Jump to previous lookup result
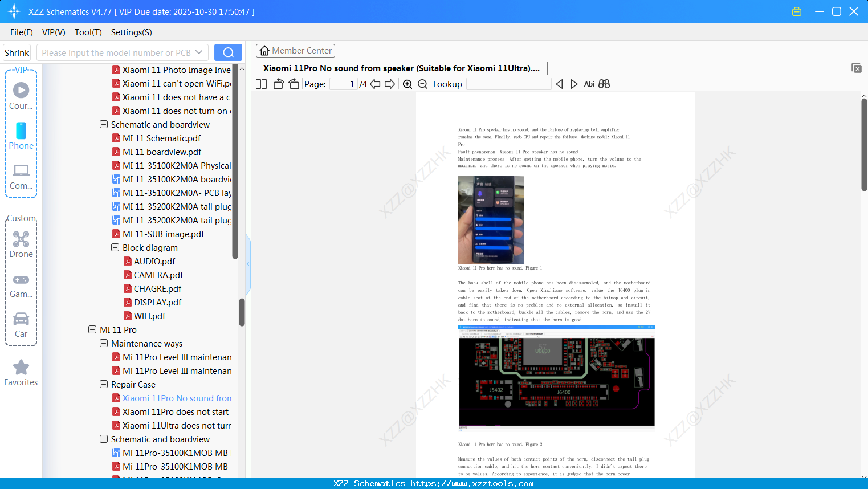Viewport: 868px width, 489px height. point(559,84)
